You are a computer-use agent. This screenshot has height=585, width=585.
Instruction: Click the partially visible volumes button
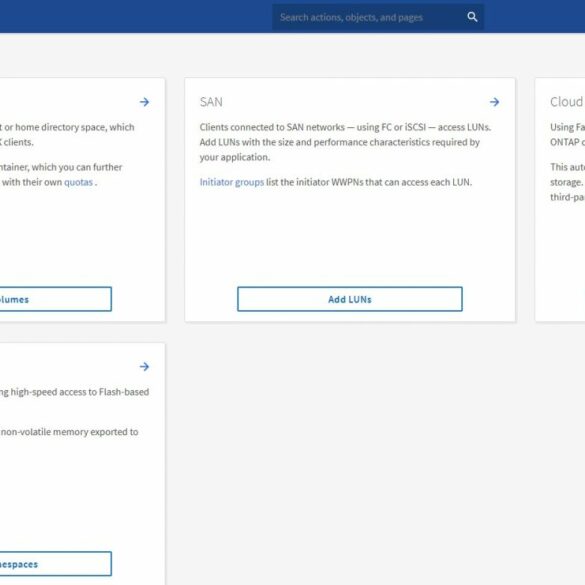(55, 299)
